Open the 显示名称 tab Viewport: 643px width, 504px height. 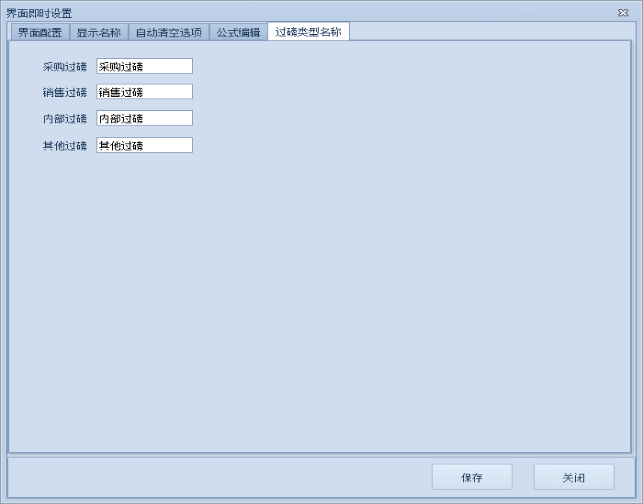(99, 32)
